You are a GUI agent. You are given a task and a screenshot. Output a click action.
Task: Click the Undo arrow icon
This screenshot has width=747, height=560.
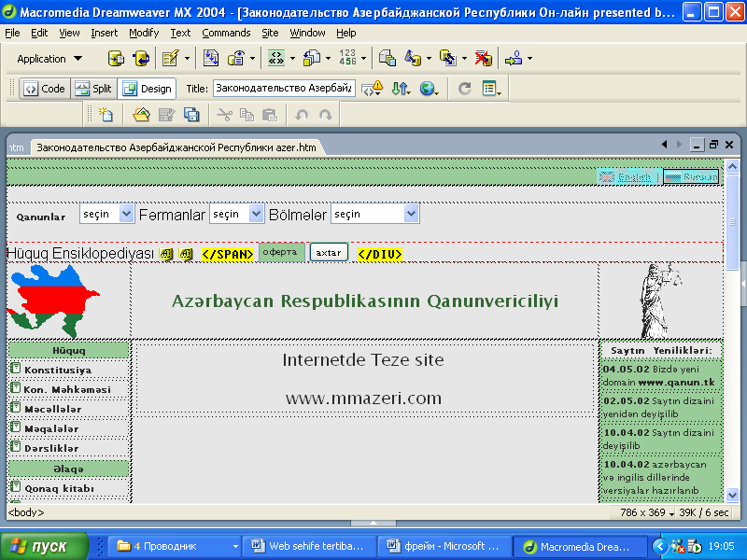click(302, 115)
